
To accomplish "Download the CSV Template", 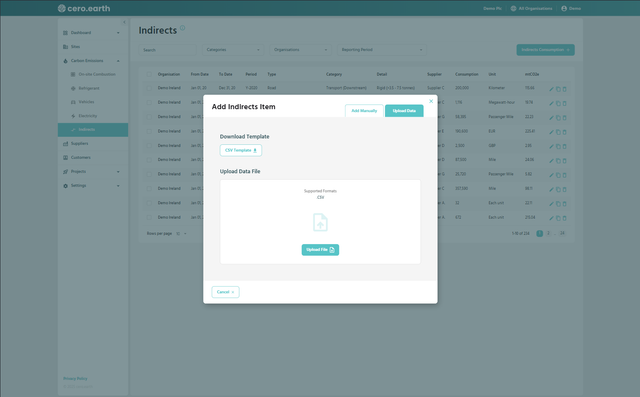I will click(x=241, y=150).
